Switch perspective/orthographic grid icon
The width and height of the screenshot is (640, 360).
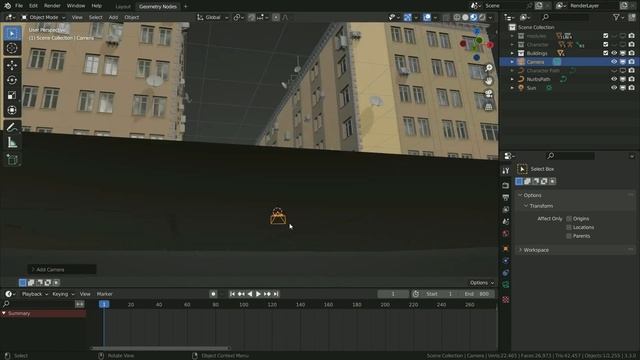[x=489, y=107]
